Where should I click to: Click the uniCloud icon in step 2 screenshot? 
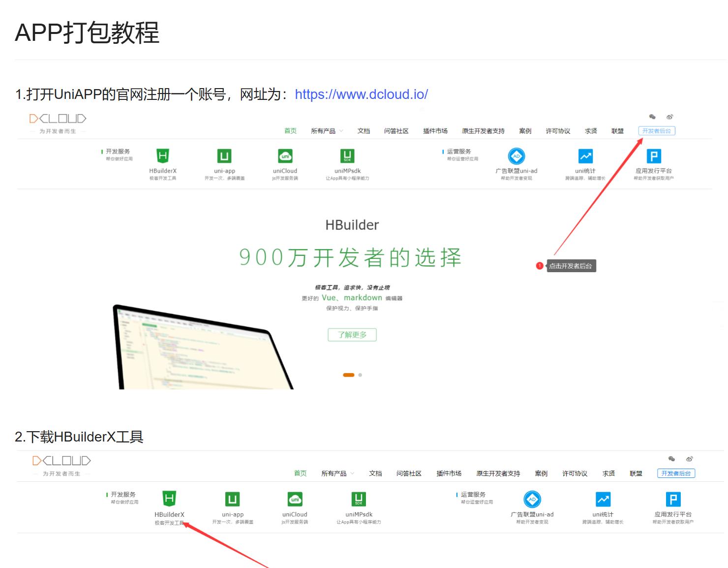tap(295, 499)
